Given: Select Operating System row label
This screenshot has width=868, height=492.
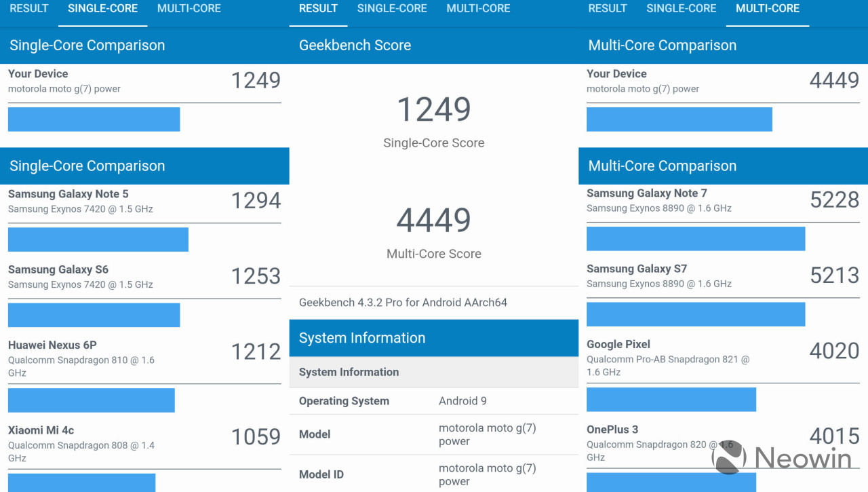Looking at the screenshot, I should click(344, 401).
